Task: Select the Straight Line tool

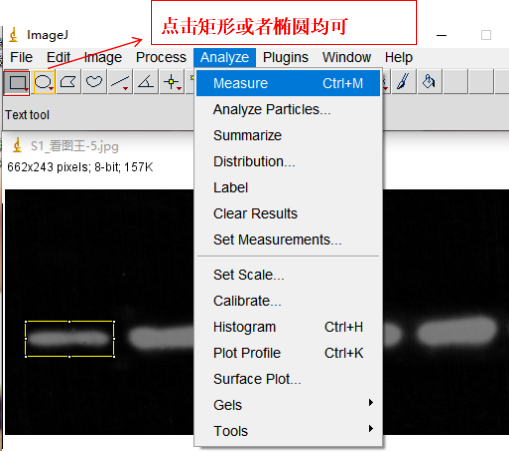Action: point(120,82)
